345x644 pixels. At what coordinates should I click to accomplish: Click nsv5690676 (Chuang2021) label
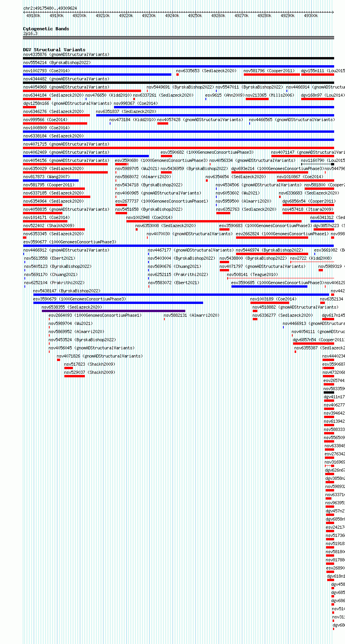pyautogui.click(x=175, y=266)
